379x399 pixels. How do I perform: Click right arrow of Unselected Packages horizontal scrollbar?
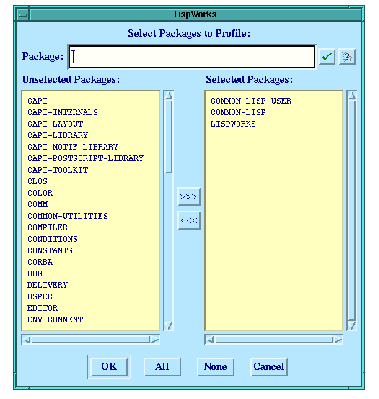155,340
